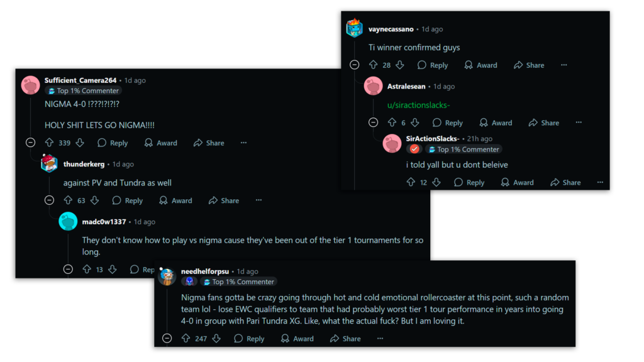Collapse Sufficient_Camera264's comment thread

point(30,143)
